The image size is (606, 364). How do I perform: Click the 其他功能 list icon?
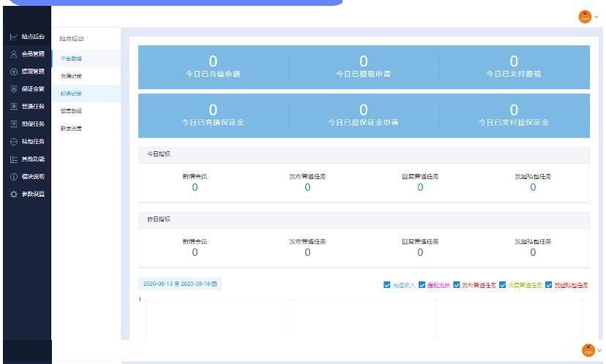point(13,159)
